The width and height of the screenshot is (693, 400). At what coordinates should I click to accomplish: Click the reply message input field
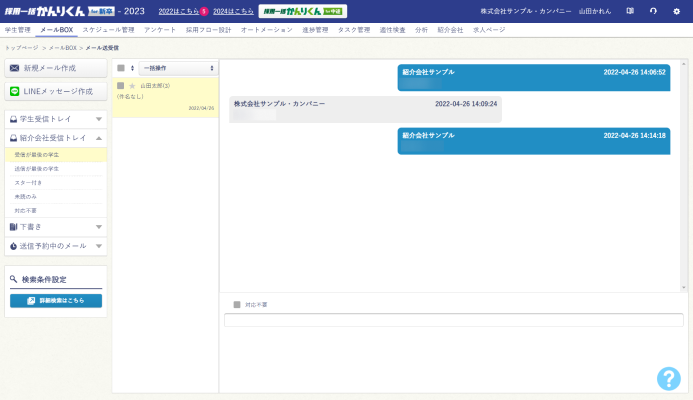[453, 320]
